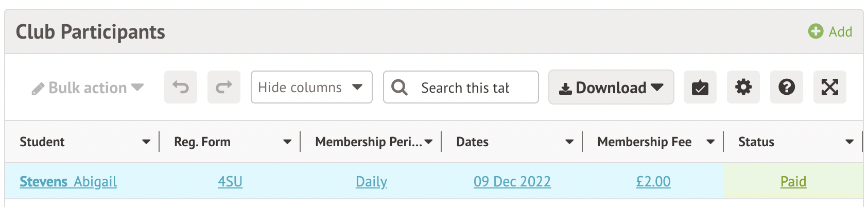Click the 09 Dec 2022 date link
868x207 pixels.
(512, 182)
